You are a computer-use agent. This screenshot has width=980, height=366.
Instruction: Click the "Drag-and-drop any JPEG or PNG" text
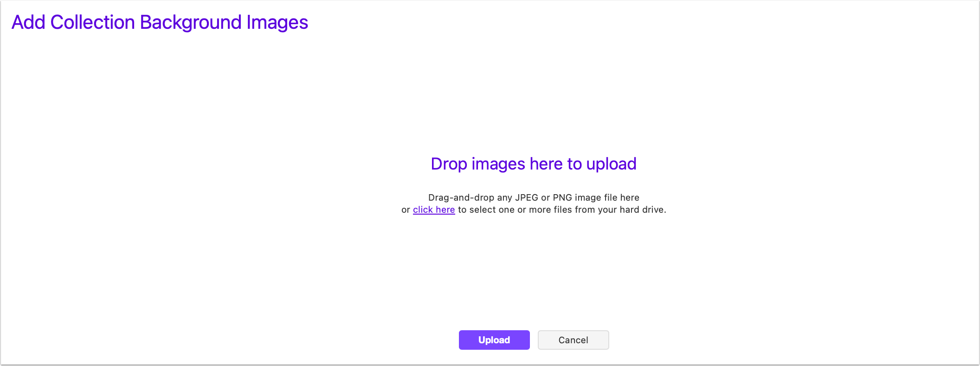click(x=500, y=197)
